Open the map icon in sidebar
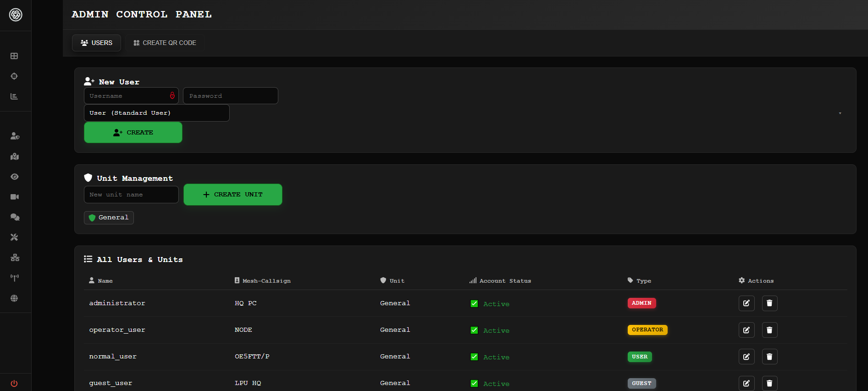The image size is (868, 391). 15,156
